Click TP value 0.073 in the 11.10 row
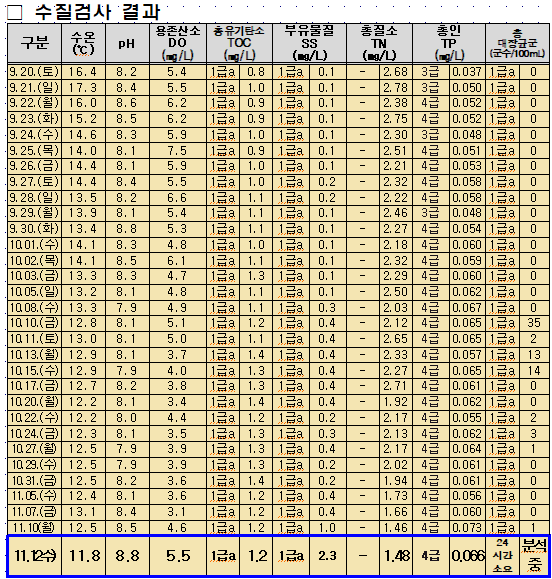Screen dimensions: 552x579 467,528
